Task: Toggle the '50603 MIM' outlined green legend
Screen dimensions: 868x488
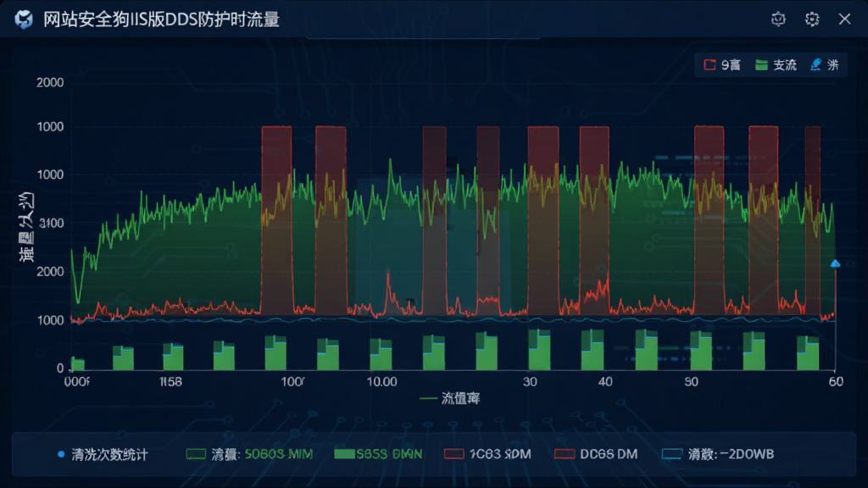Action: (x=250, y=454)
